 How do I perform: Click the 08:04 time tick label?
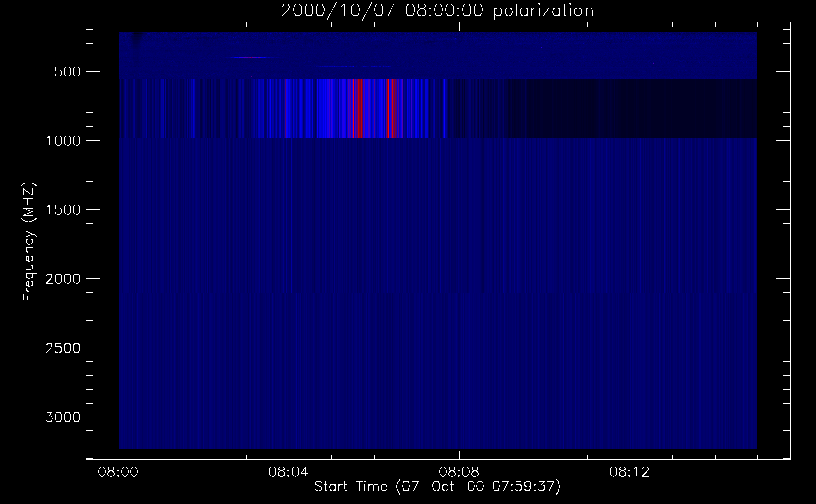(289, 473)
